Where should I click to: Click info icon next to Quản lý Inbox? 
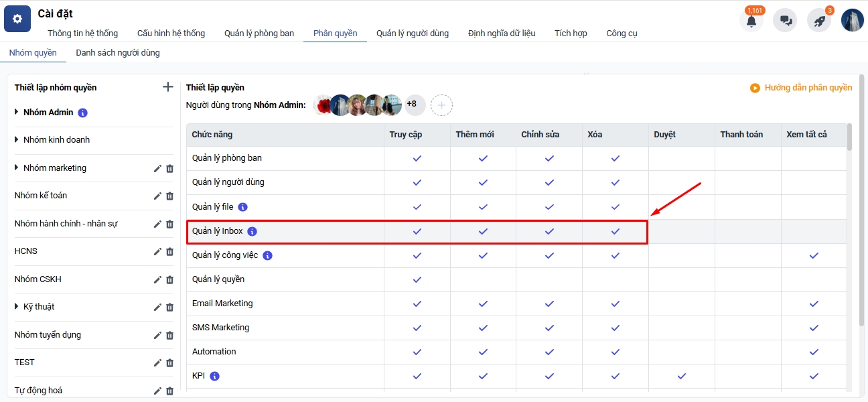click(x=252, y=232)
